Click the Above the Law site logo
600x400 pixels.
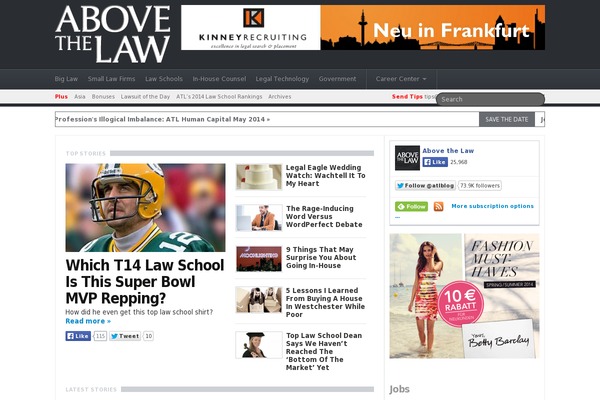113,34
